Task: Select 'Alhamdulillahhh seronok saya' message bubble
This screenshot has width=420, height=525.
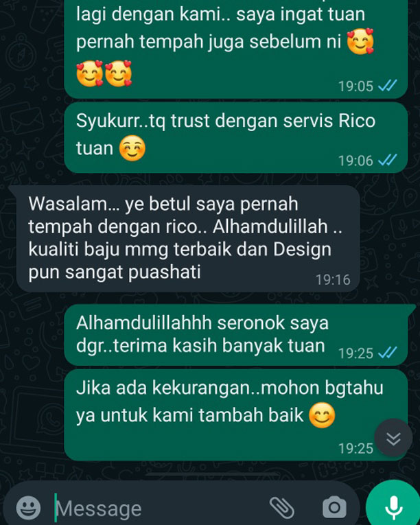Action: (236, 335)
